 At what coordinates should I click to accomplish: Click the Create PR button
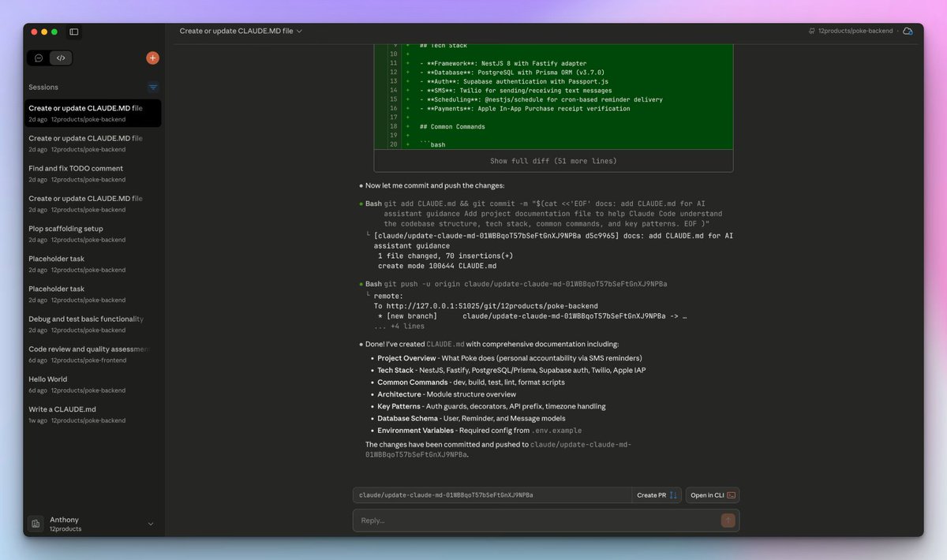coord(657,495)
